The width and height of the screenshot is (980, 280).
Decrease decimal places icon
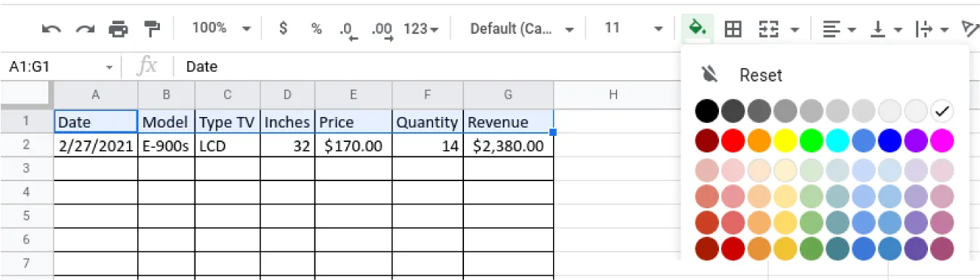click(348, 30)
